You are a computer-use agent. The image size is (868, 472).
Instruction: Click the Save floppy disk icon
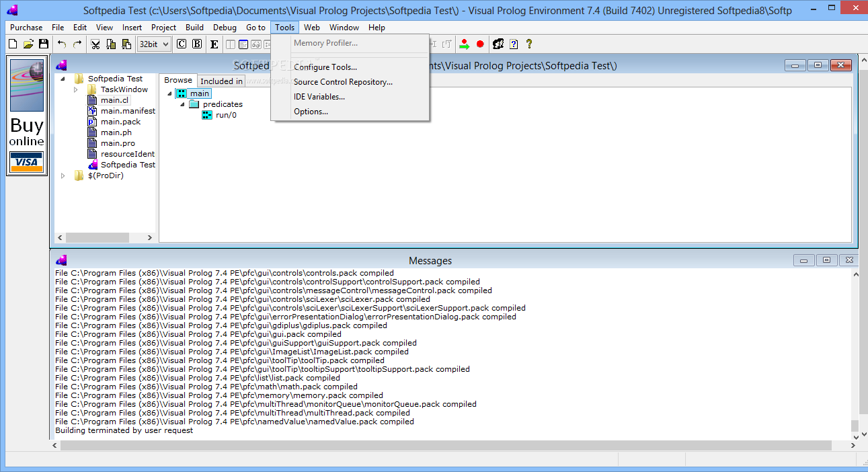44,44
